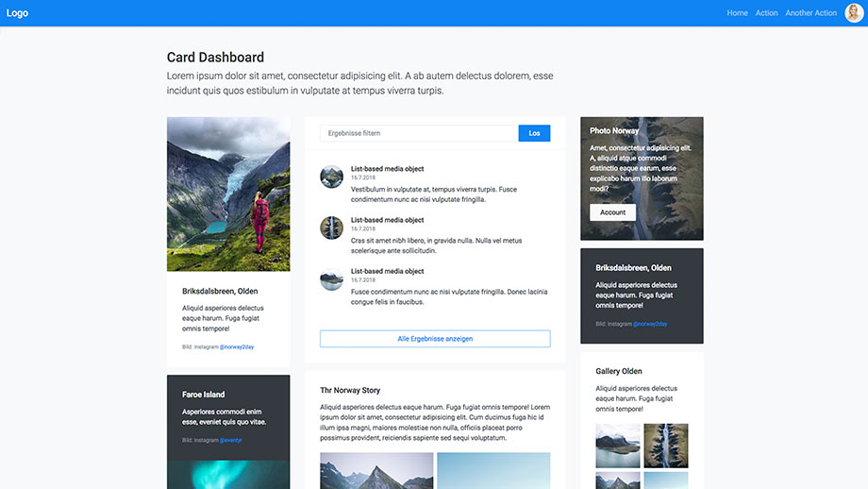
Task: Select Another Action in the navbar
Action: [811, 12]
